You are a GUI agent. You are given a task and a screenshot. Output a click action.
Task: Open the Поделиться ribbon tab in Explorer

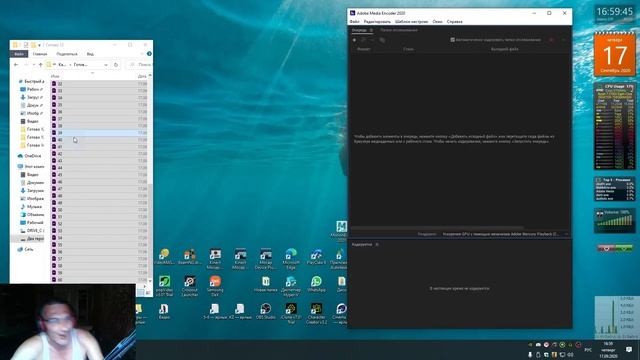click(67, 54)
